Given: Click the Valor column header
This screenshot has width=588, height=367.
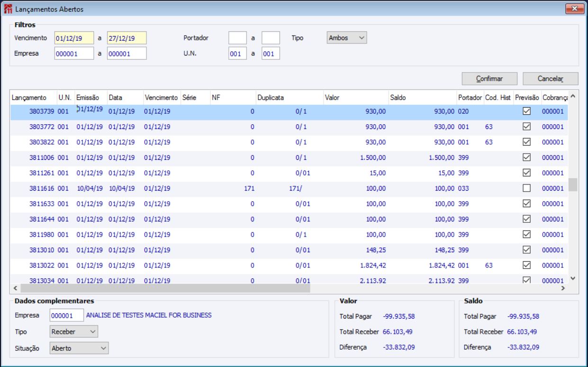Looking at the screenshot, I should (355, 98).
